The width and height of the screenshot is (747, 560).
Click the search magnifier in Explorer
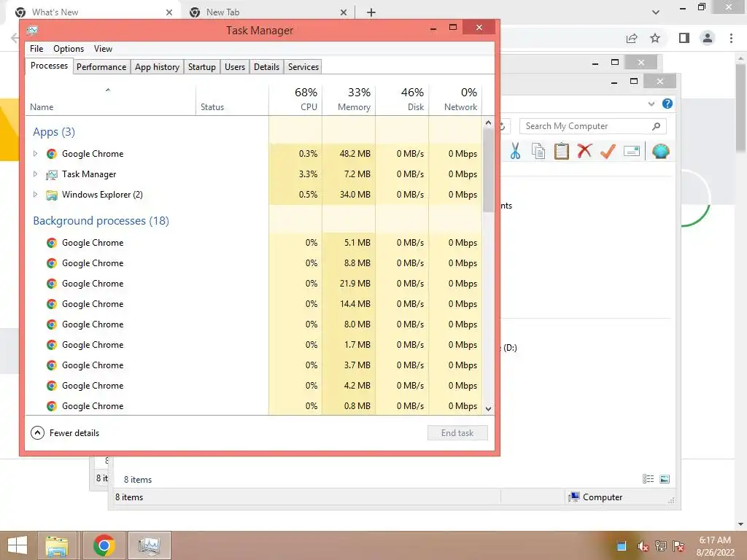656,126
